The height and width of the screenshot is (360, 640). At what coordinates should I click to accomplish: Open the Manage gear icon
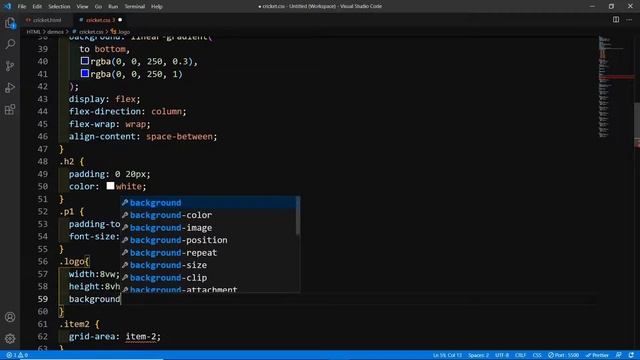tap(10, 338)
